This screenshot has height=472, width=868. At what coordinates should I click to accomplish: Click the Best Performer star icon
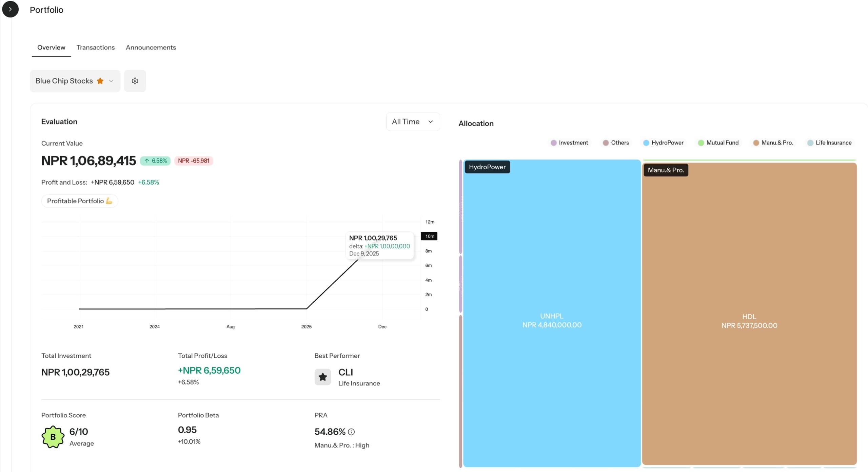pos(322,377)
